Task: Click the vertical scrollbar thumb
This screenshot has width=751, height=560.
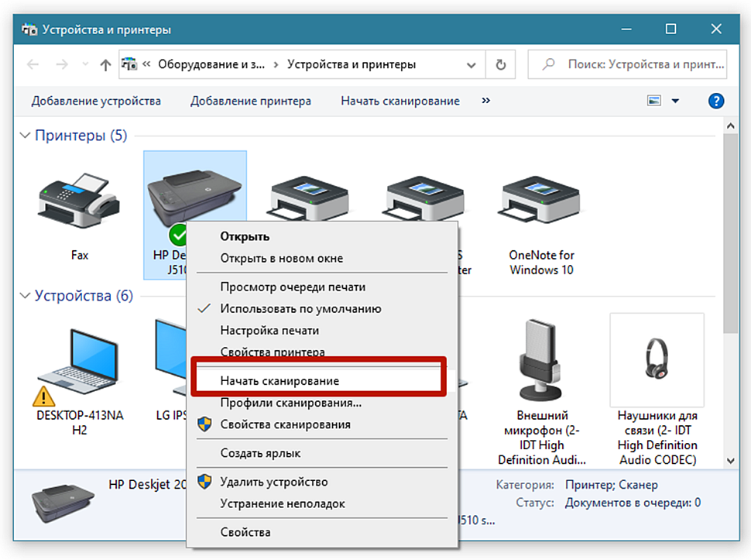Action: 730,233
